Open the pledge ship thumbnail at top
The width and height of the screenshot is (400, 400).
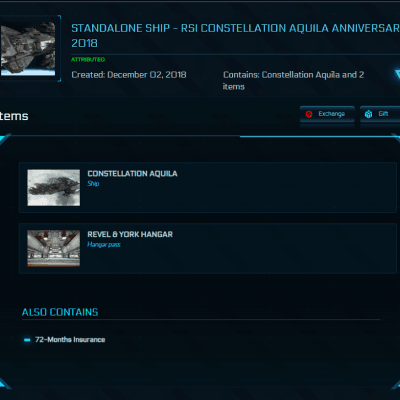click(28, 49)
